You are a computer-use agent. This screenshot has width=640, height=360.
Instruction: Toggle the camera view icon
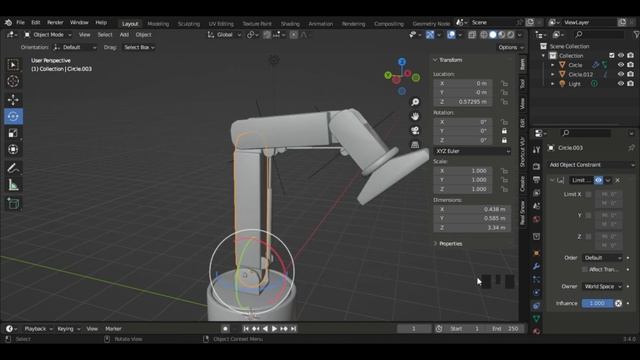[x=415, y=131]
